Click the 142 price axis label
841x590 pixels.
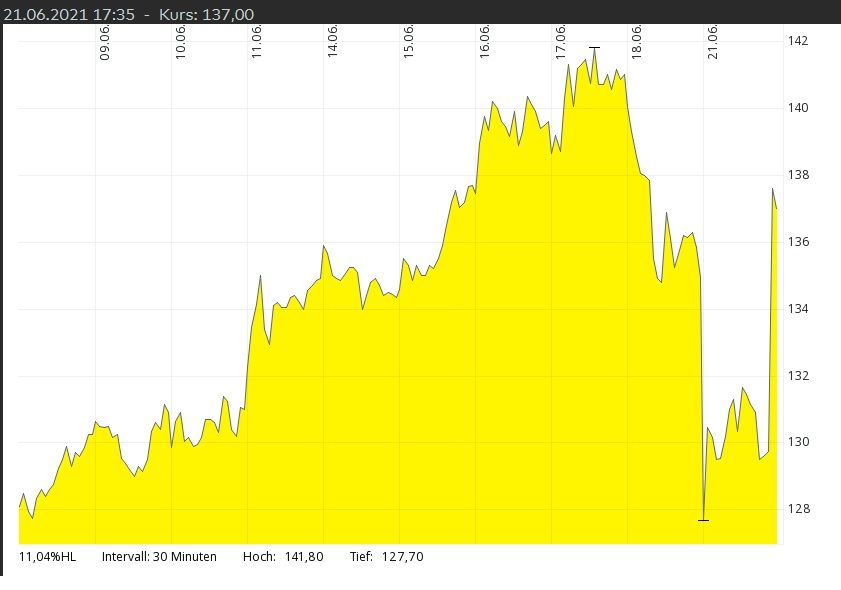(797, 41)
